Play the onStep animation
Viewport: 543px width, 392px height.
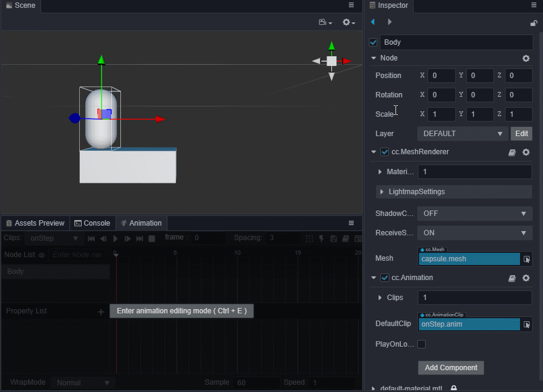click(115, 238)
